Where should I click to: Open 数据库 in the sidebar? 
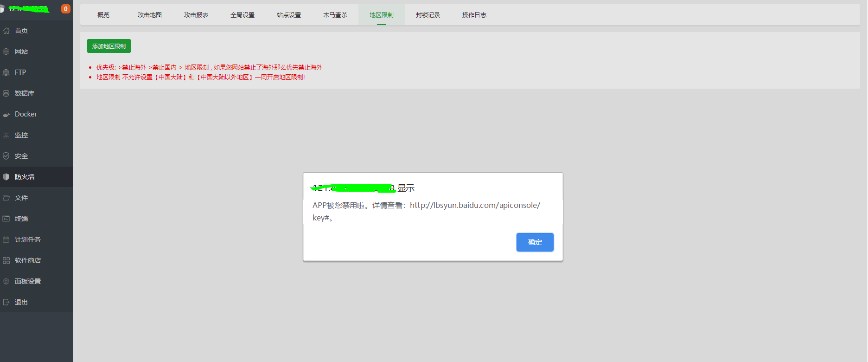(37, 93)
